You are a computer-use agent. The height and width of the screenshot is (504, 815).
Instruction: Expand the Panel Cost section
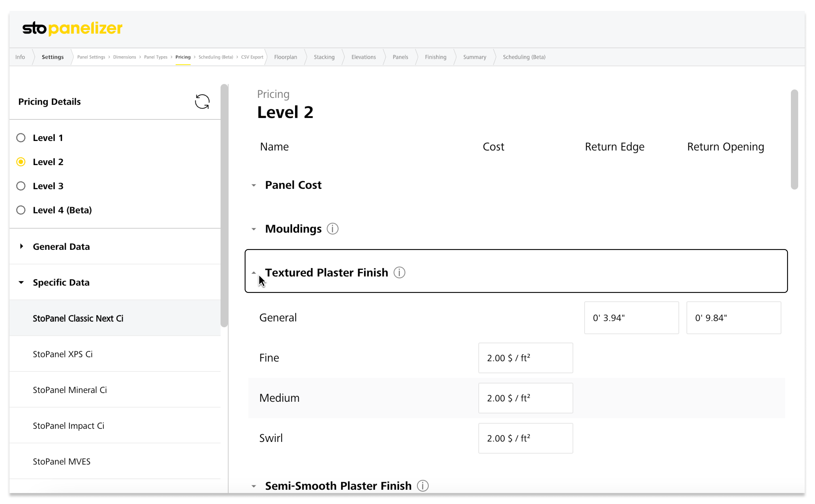[254, 185]
